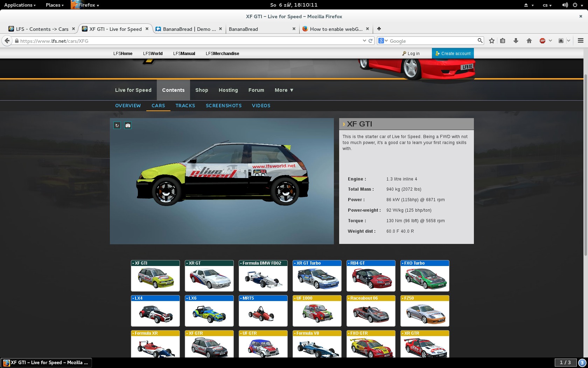
Task: Select the RB4 GT car thumbnail
Action: point(371,276)
